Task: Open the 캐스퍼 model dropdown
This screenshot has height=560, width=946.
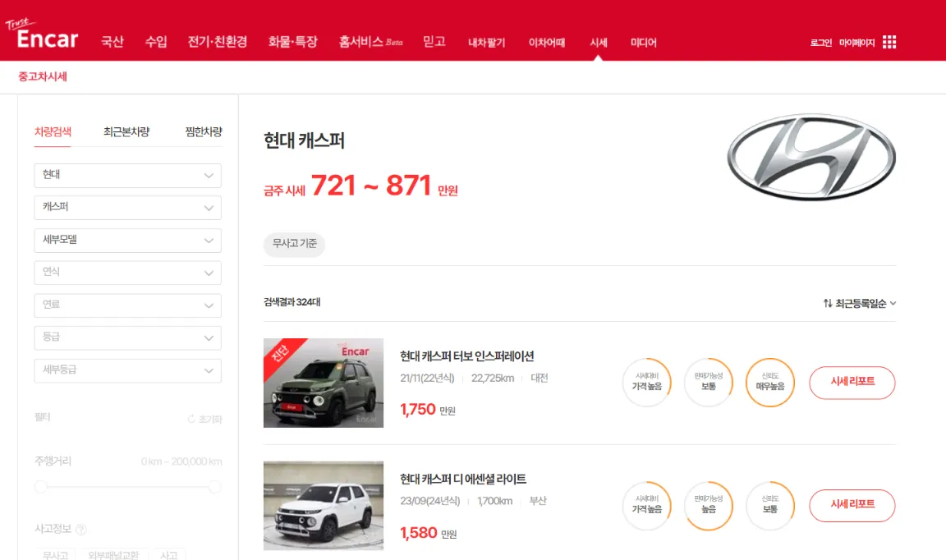Action: pyautogui.click(x=128, y=208)
